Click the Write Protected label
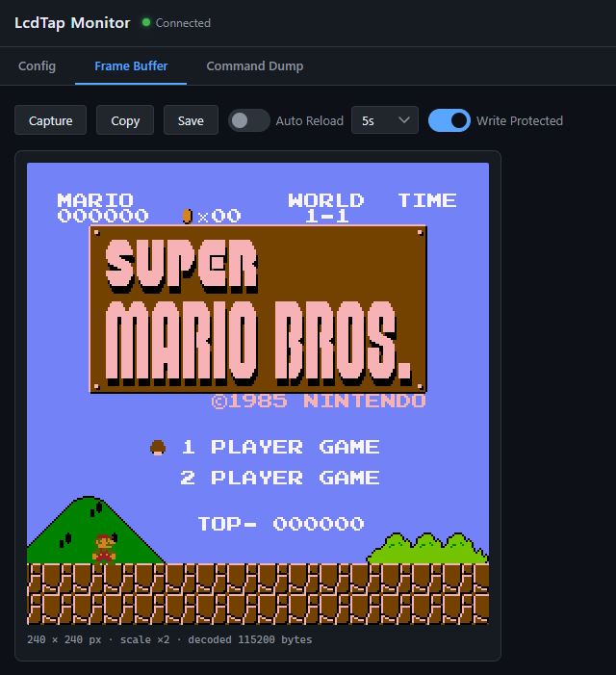 519,120
